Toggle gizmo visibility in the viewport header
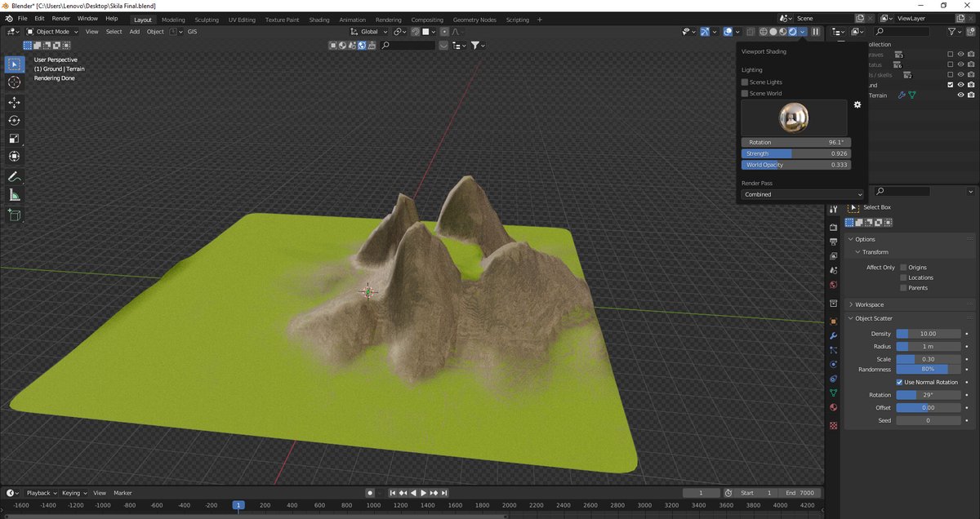 [705, 32]
